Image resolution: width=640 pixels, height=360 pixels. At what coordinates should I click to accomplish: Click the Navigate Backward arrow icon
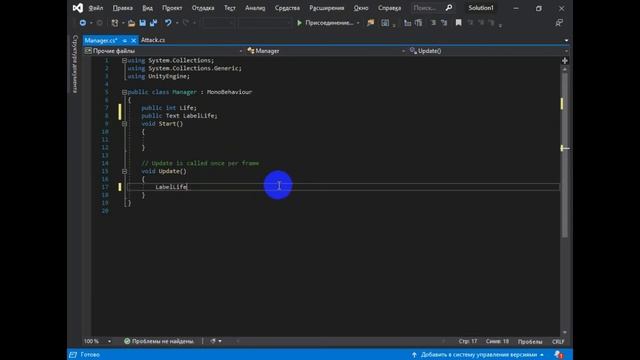(x=82, y=23)
